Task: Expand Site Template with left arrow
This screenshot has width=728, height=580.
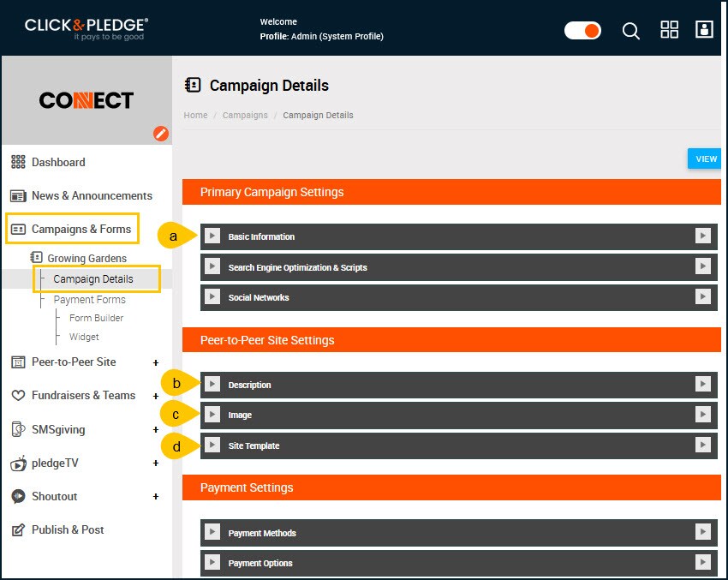Action: click(x=212, y=445)
